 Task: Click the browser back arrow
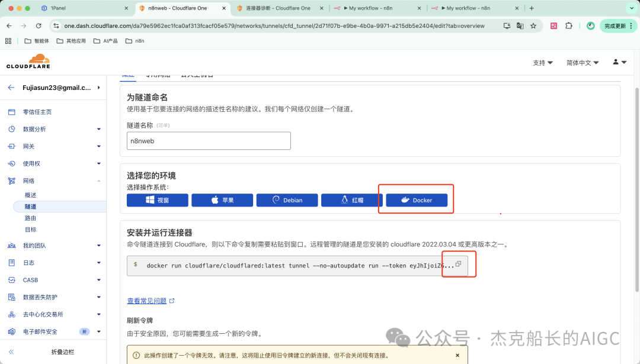coord(9,25)
